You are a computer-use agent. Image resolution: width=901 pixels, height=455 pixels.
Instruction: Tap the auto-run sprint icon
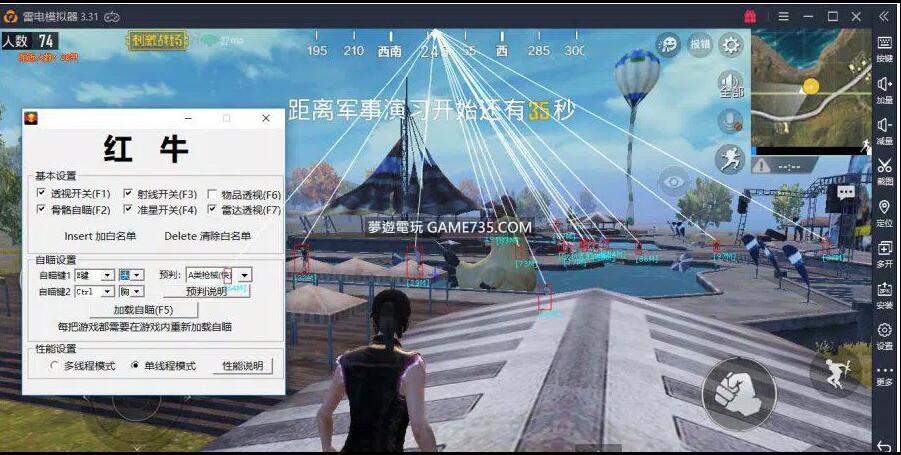[730, 159]
